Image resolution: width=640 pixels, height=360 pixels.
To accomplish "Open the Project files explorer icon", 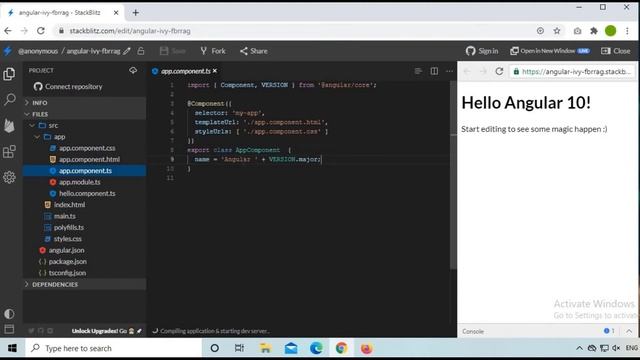I will pyautogui.click(x=9, y=74).
